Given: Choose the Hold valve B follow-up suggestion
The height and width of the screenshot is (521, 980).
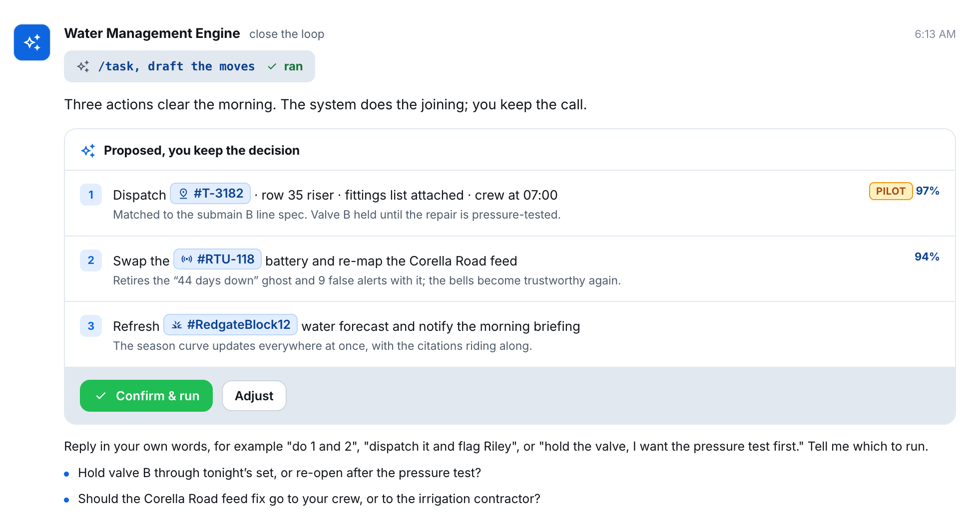Looking at the screenshot, I should pos(279,473).
